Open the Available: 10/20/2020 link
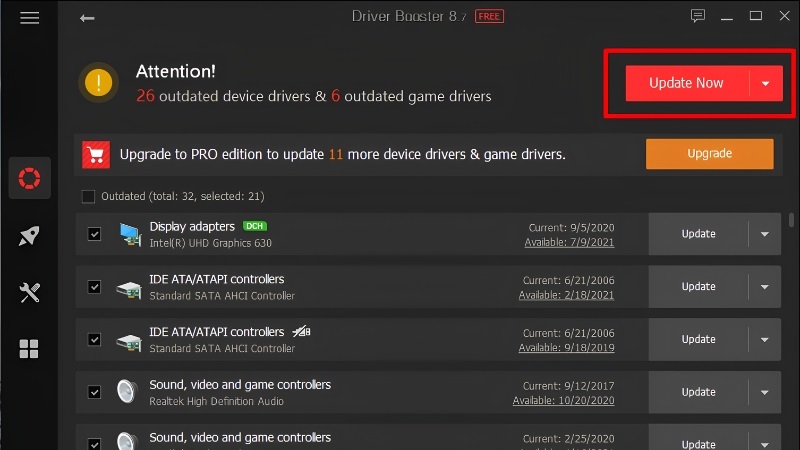 (563, 401)
